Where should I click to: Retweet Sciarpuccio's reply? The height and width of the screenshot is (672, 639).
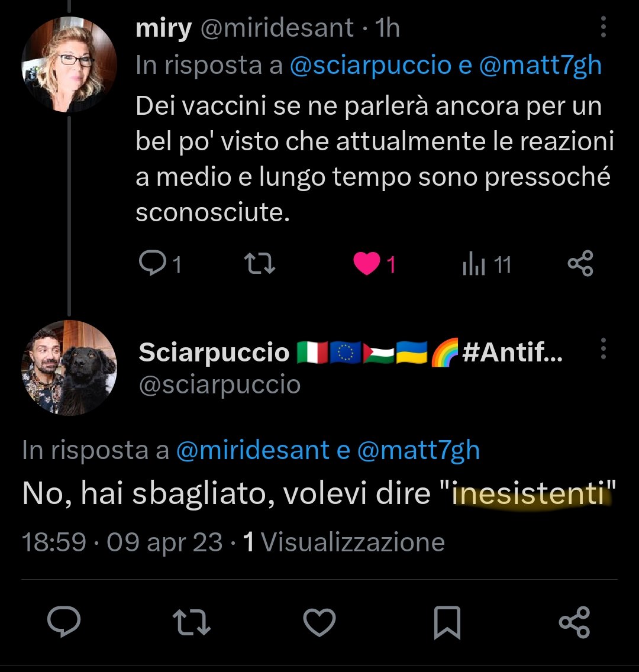191,622
